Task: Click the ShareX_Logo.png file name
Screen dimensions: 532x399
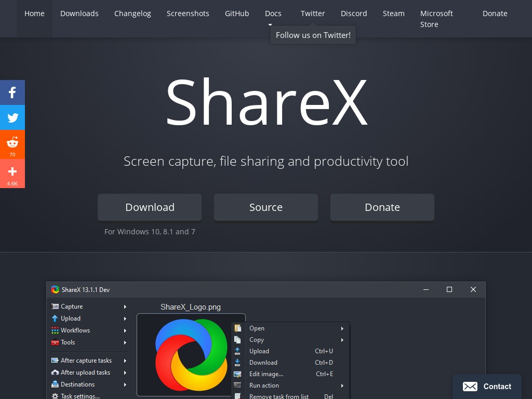Action: point(191,307)
